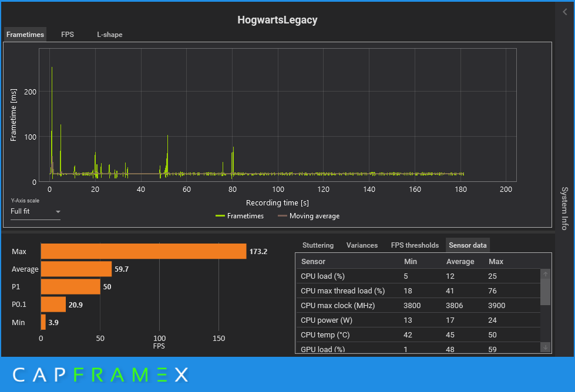
Task: Select the CPU load (%) row
Action: coord(418,276)
